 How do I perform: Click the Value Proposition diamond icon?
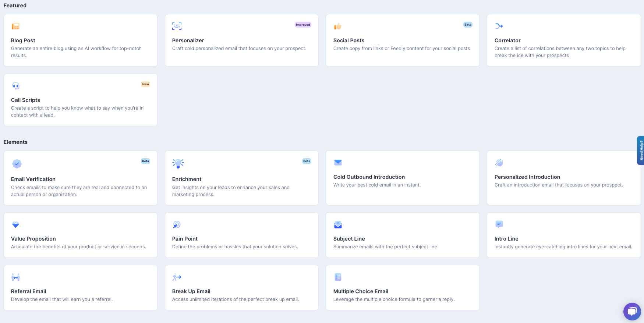pyautogui.click(x=15, y=224)
